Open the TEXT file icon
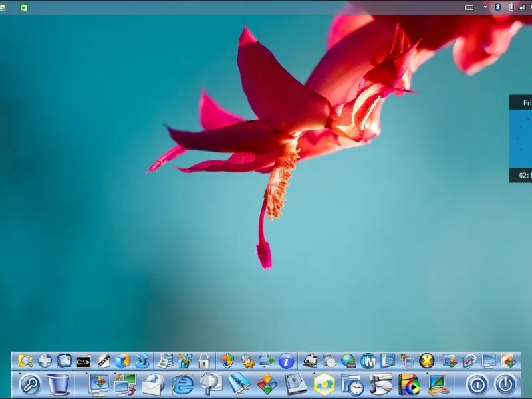The height and width of the screenshot is (399, 532). 103,361
